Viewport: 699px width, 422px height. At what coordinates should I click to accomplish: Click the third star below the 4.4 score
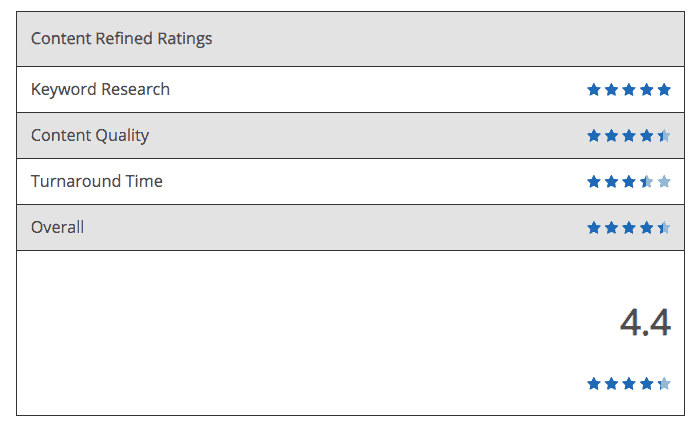[x=629, y=383]
